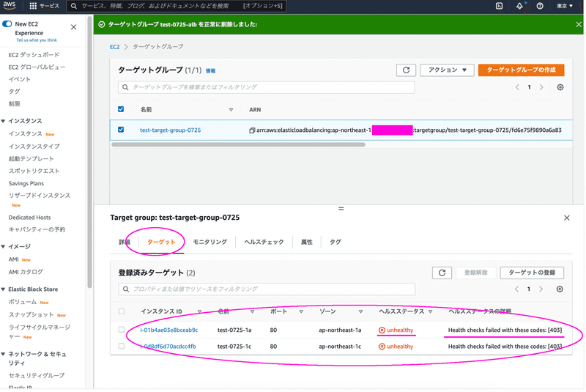
Task: Open EC2 ダッシュボード in sidebar
Action: [x=34, y=55]
